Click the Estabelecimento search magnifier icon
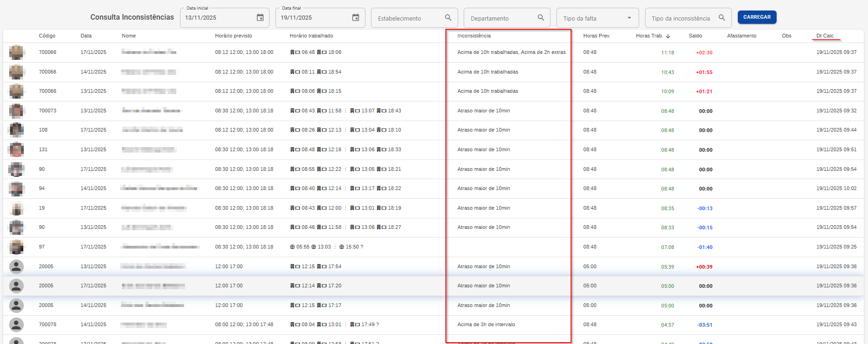The image size is (868, 344). tap(448, 18)
